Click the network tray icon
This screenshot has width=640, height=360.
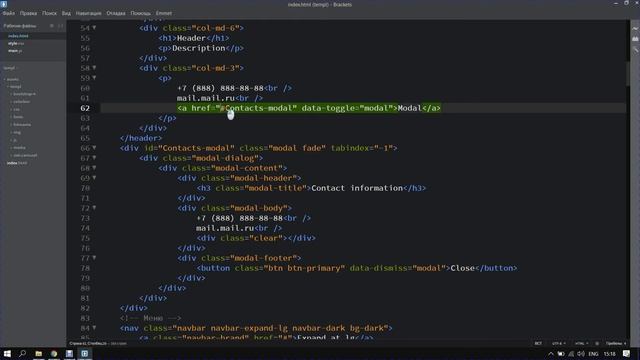(571, 354)
